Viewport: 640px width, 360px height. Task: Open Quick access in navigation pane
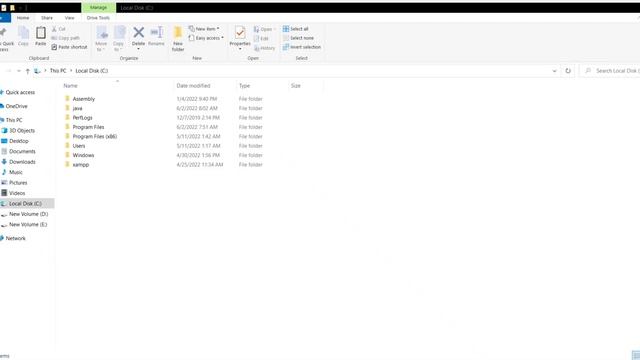click(x=20, y=92)
